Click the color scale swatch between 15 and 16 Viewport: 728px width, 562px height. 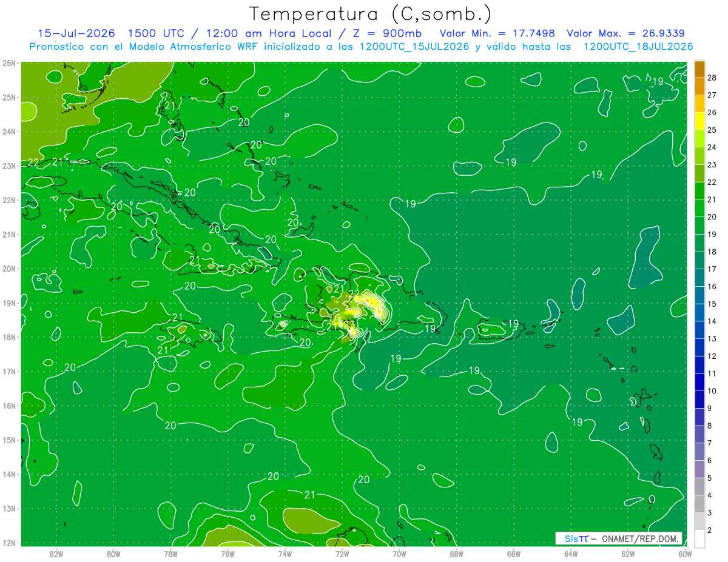click(699, 296)
